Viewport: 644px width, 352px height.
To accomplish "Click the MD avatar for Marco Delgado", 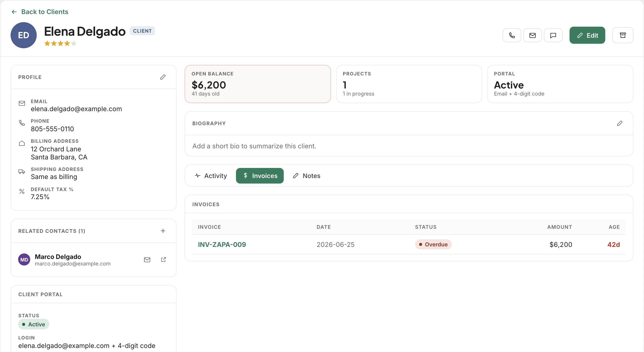I will [24, 259].
